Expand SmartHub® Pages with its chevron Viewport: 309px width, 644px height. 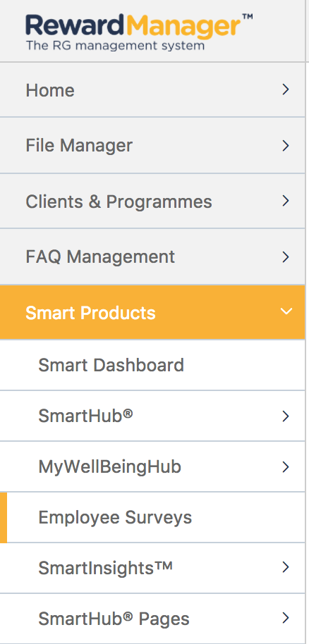tap(286, 618)
